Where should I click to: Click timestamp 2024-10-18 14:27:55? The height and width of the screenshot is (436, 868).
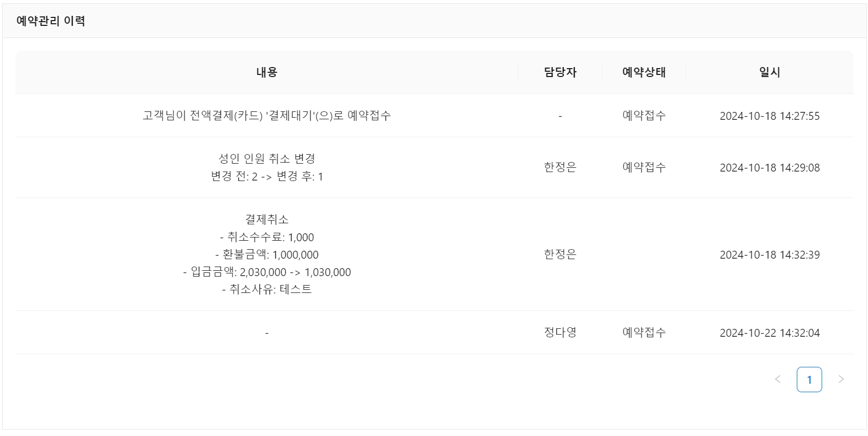[769, 116]
